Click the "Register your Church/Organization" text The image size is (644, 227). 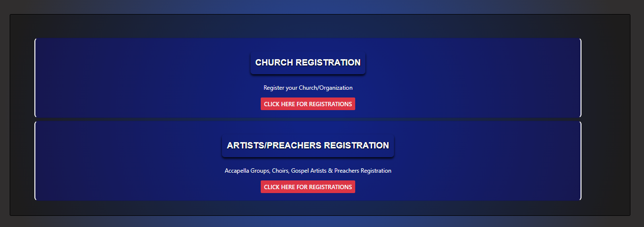(x=308, y=88)
